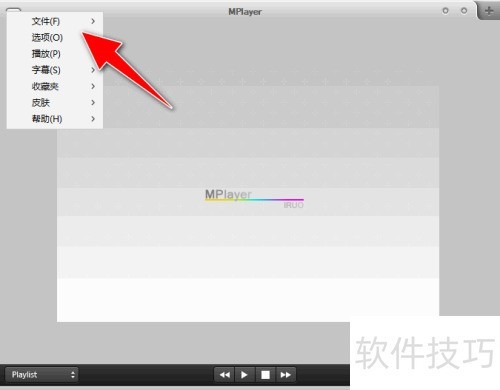Image resolution: width=500 pixels, height=390 pixels.
Task: Open the 文件(F) menu item
Action: pos(55,21)
